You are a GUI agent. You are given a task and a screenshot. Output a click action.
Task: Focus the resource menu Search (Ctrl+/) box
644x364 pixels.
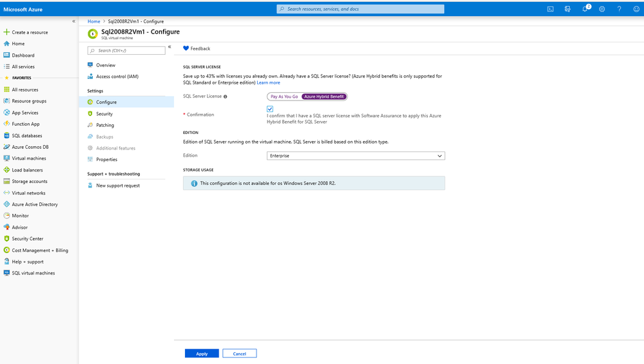[126, 50]
